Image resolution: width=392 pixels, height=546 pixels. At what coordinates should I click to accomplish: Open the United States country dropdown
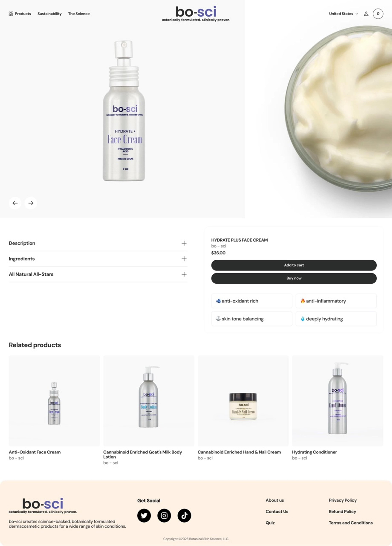[x=343, y=14]
